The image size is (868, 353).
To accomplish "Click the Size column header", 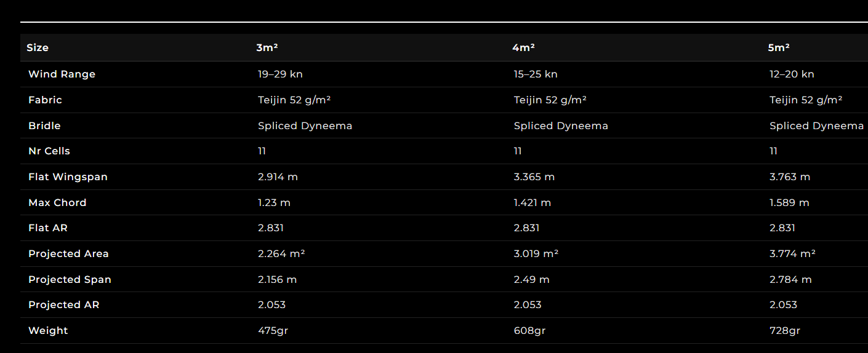I will click(x=38, y=47).
